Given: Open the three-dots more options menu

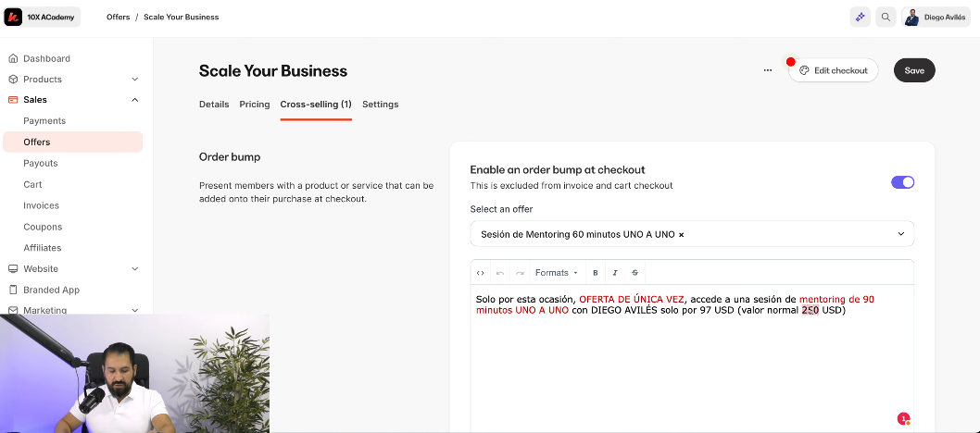Looking at the screenshot, I should click(768, 70).
